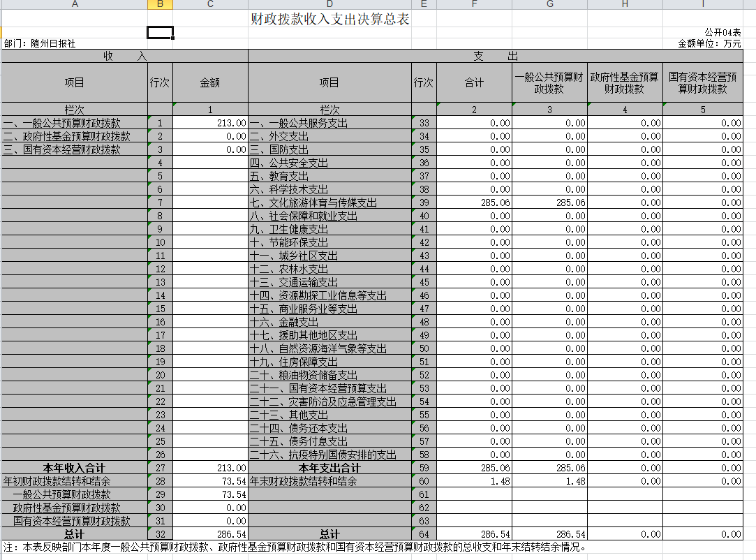Select the column D header
Screen dimensions: 756x560
point(329,5)
